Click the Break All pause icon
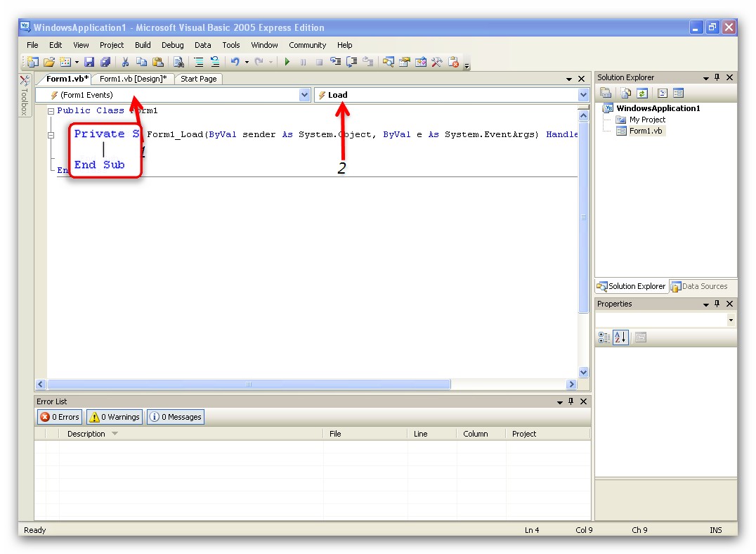The width and height of the screenshot is (756, 554). 304,63
